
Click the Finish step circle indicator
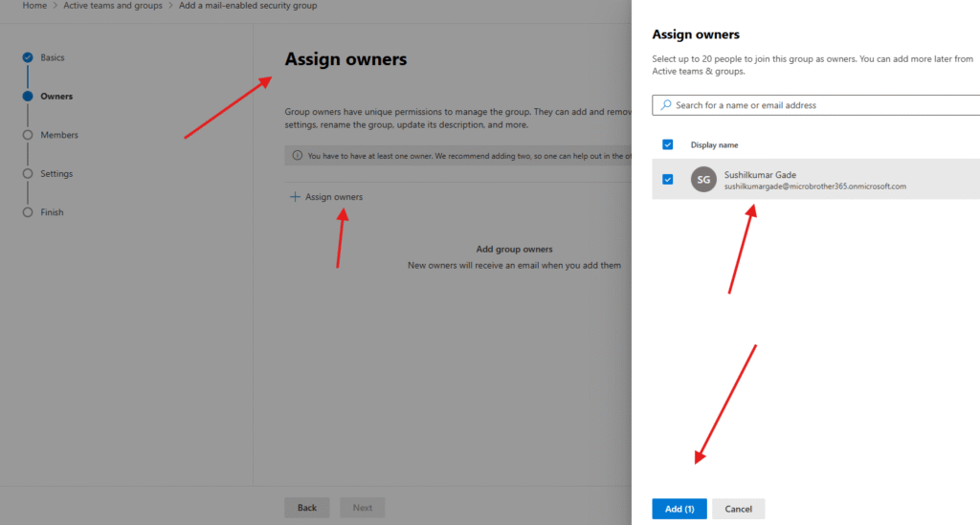pyautogui.click(x=28, y=212)
